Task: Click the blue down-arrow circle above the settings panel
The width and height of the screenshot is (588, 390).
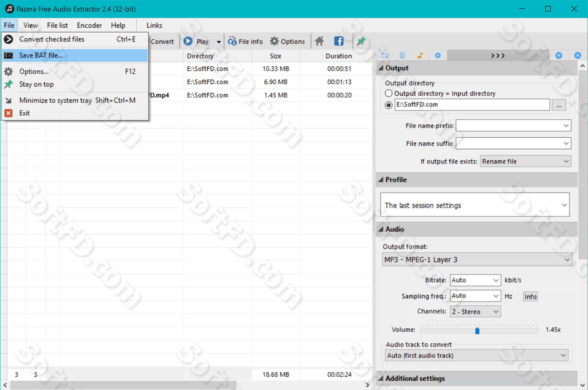Action: tap(559, 56)
